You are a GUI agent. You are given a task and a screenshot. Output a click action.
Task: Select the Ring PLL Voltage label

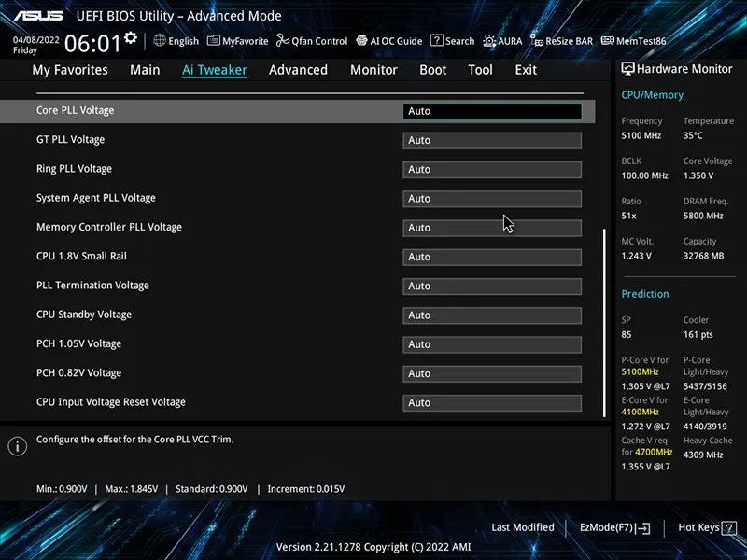pos(75,169)
